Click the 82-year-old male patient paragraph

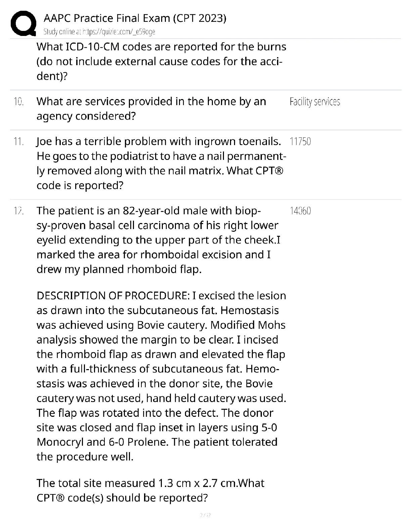pyautogui.click(x=158, y=240)
